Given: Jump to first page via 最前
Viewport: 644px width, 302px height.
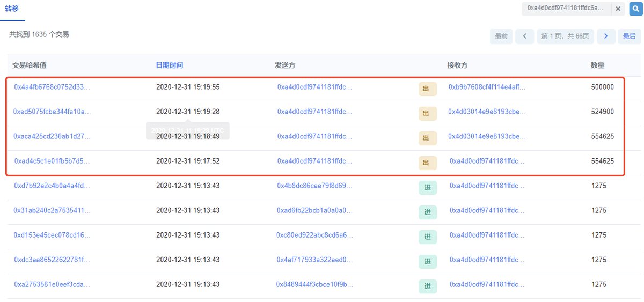Looking at the screenshot, I should coord(501,36).
